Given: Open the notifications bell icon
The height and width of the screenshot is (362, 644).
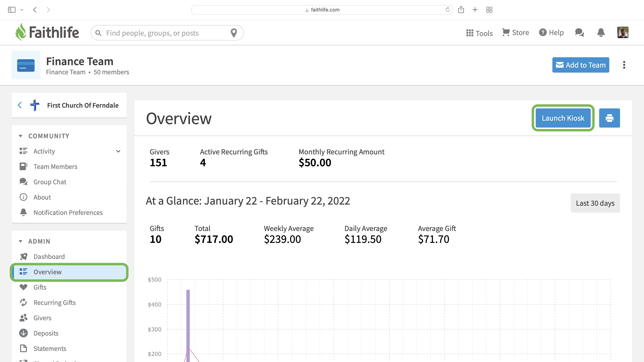Looking at the screenshot, I should pos(601,33).
